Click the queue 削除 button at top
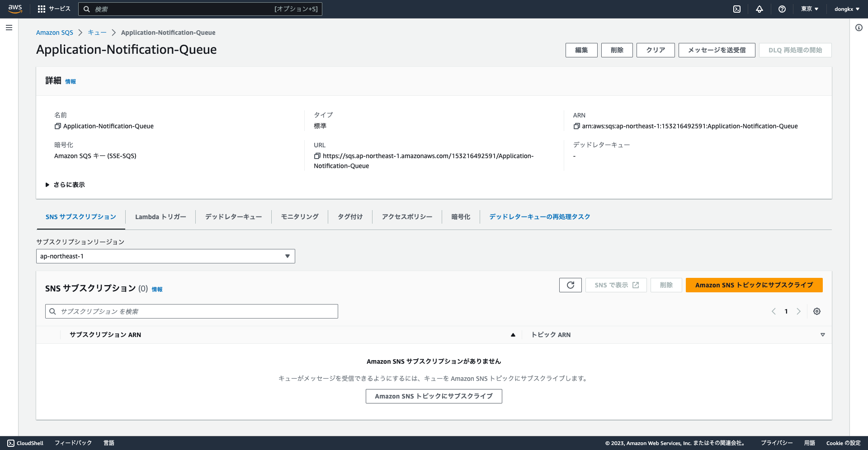Viewport: 868px width, 450px height. (617, 50)
